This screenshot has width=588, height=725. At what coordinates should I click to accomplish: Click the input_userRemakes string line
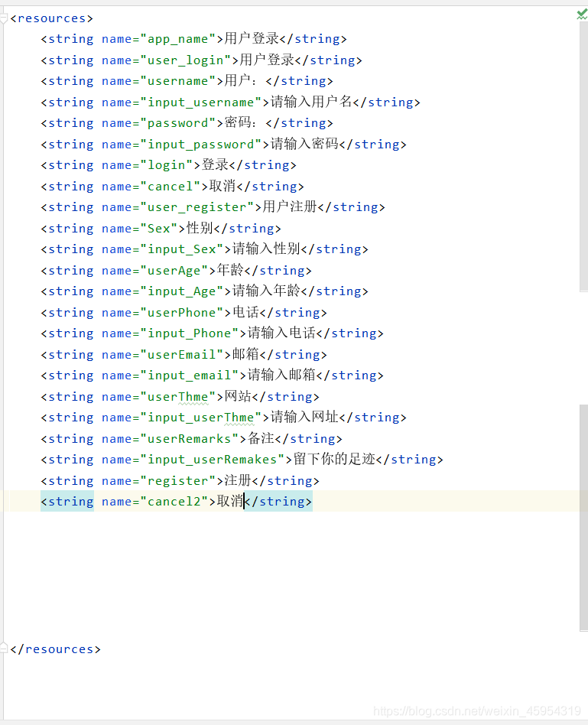click(242, 460)
